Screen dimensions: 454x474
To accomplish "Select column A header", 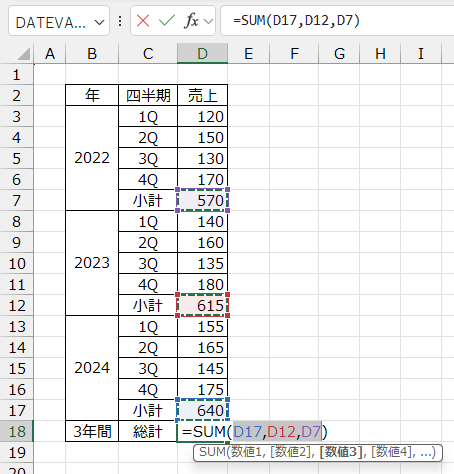I will 50,53.
